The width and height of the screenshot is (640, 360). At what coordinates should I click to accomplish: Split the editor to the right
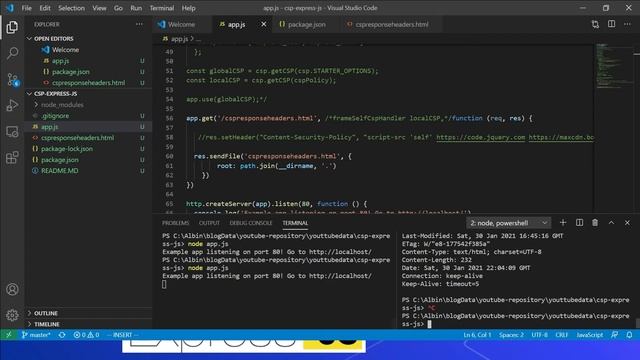click(x=611, y=24)
